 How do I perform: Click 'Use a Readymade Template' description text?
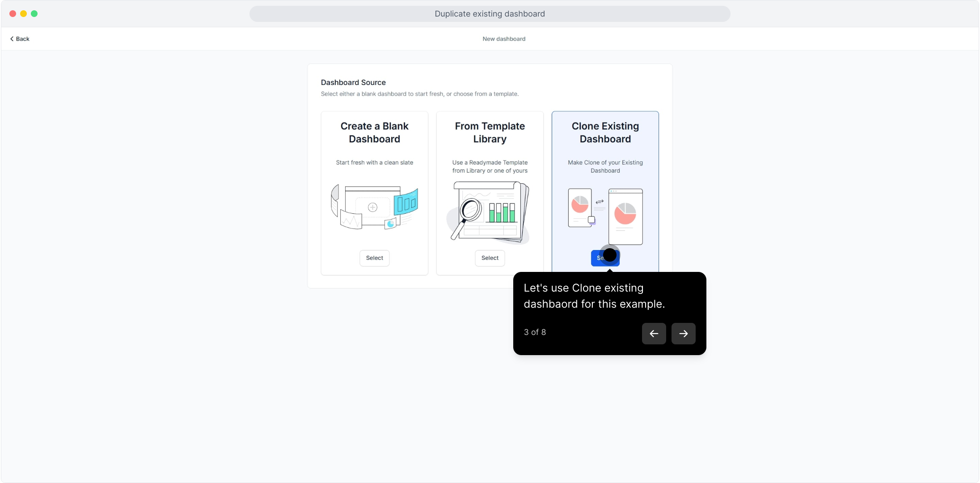click(x=490, y=166)
